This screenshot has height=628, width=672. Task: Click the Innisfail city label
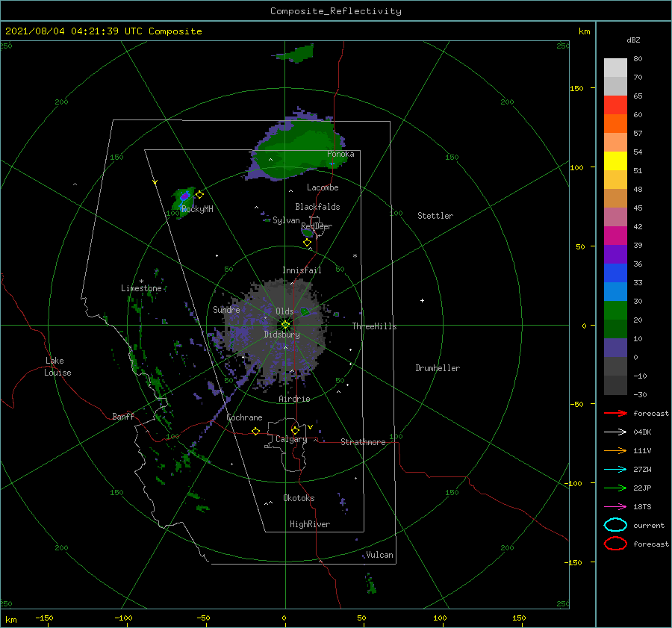302,270
